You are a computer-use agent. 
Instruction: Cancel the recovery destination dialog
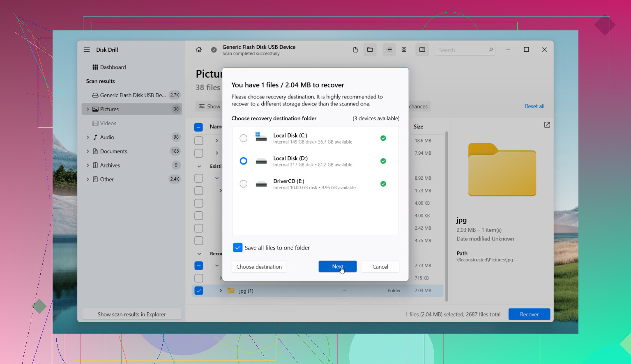pos(380,267)
